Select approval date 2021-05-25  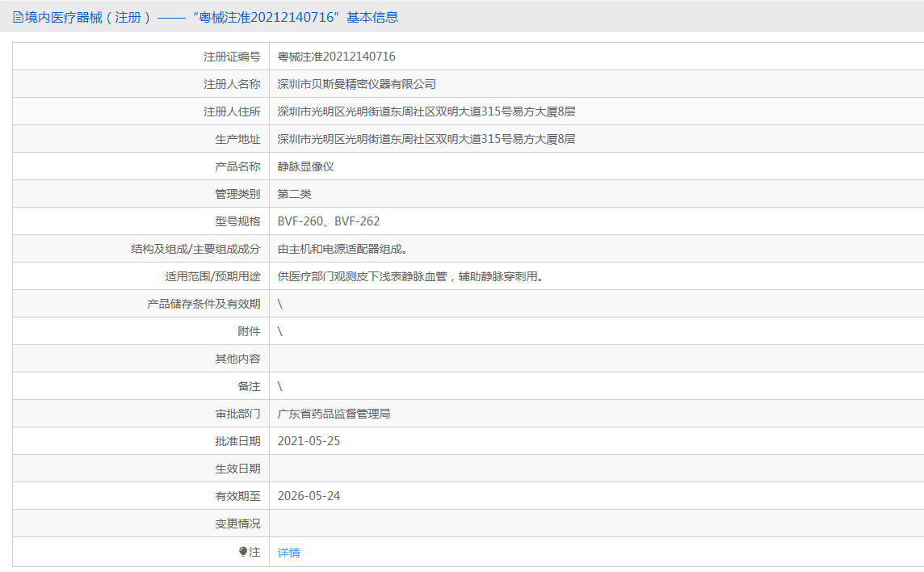click(309, 441)
